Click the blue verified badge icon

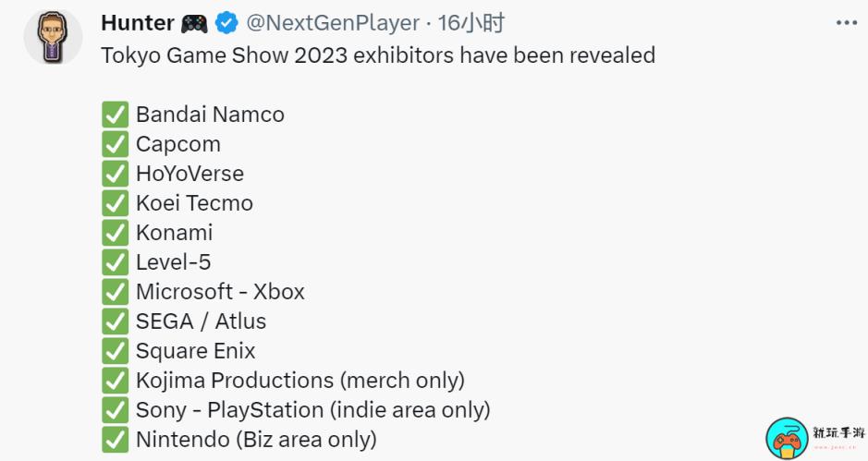(226, 23)
